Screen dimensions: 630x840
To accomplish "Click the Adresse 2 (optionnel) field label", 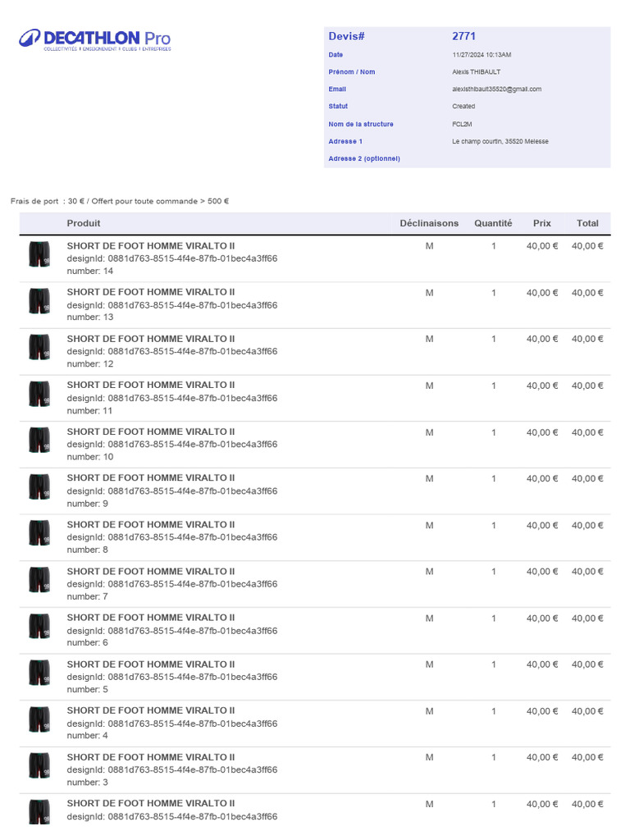I will (364, 158).
